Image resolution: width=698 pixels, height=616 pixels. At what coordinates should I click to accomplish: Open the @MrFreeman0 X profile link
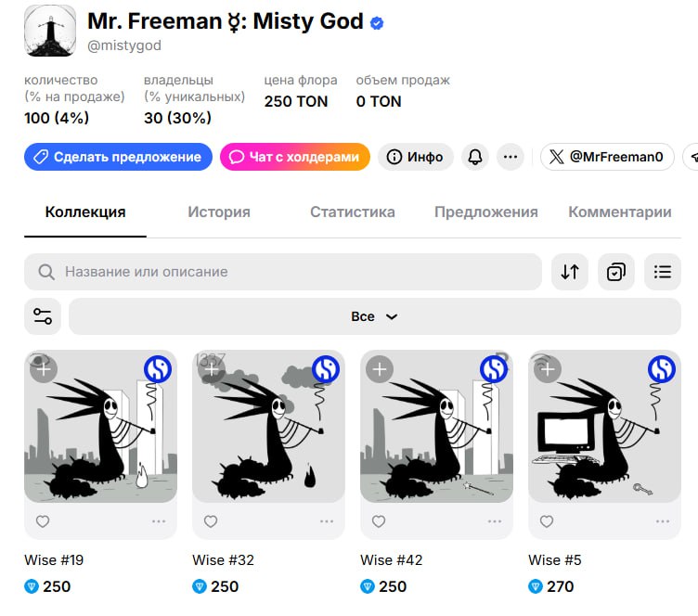point(607,157)
